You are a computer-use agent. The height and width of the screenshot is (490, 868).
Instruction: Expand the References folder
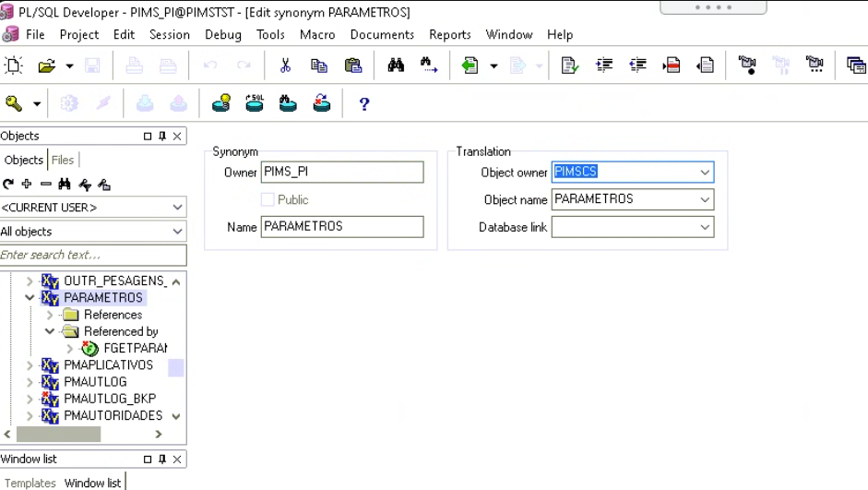(x=50, y=315)
